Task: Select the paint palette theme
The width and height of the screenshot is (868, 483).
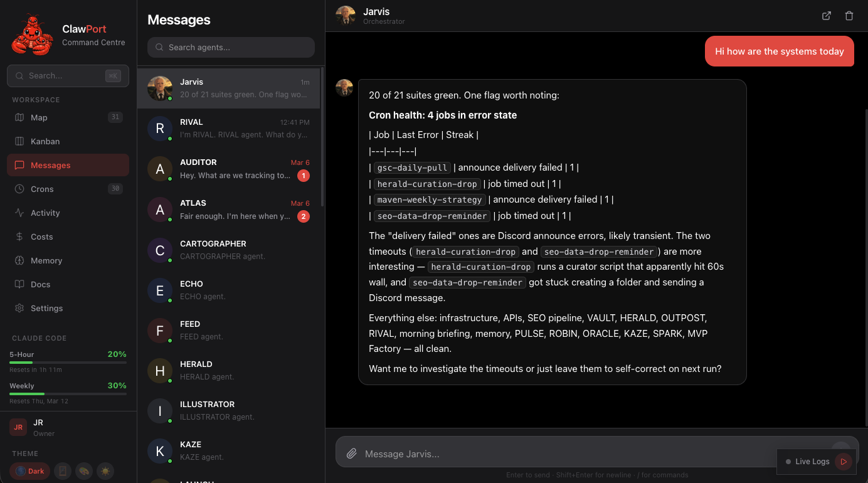Action: pyautogui.click(x=83, y=471)
